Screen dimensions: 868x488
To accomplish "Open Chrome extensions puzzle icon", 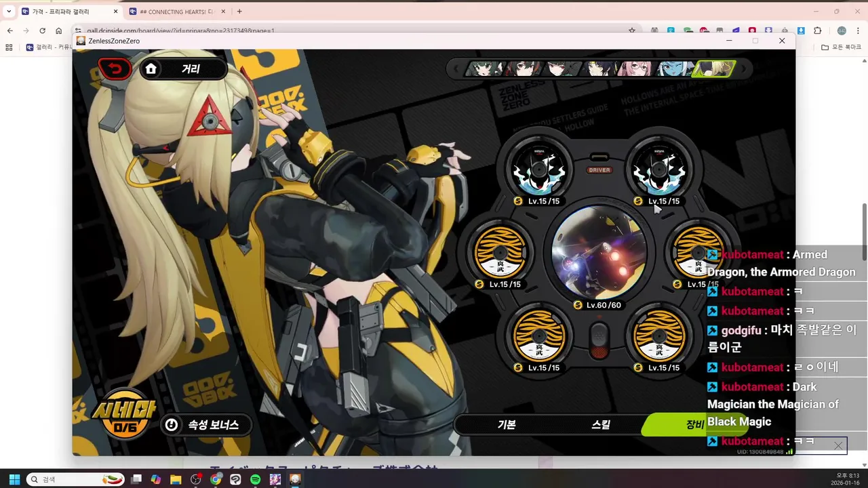I will point(817,30).
